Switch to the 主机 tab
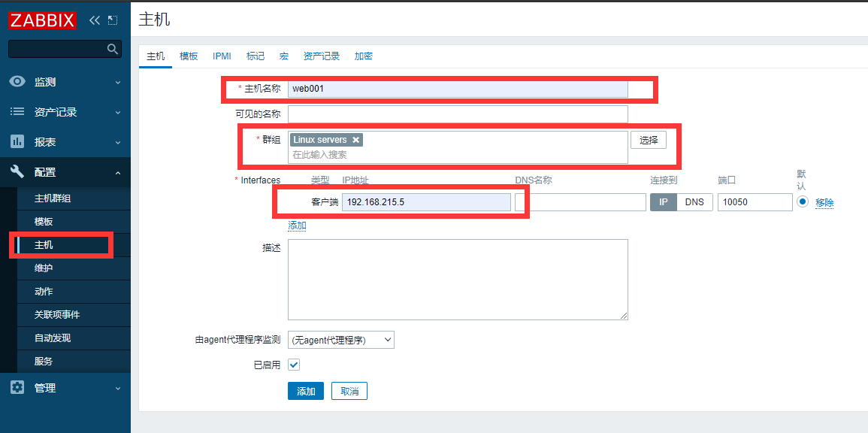 [x=156, y=56]
